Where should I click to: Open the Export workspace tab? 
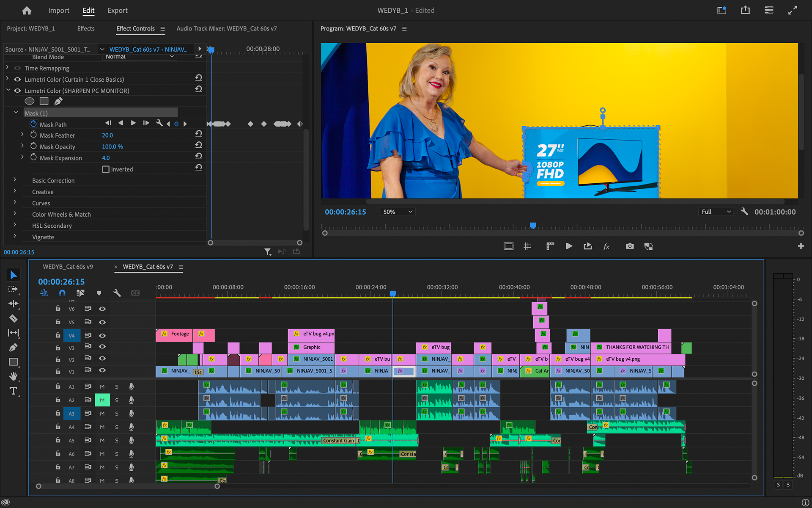point(117,11)
